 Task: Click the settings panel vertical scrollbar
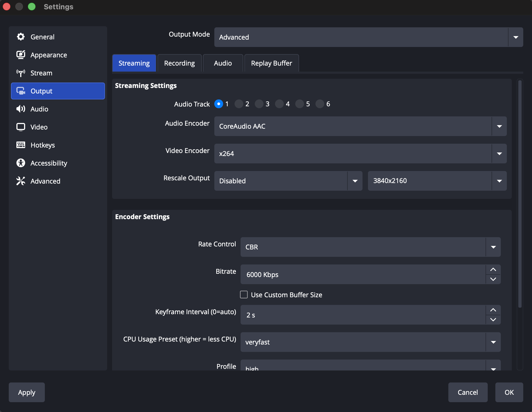[x=520, y=194]
